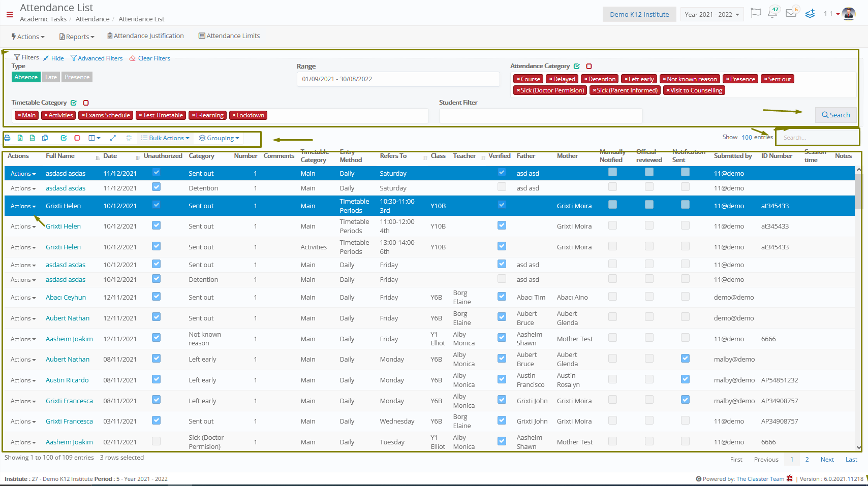Remove the Lockdown timetable tag

click(234, 115)
